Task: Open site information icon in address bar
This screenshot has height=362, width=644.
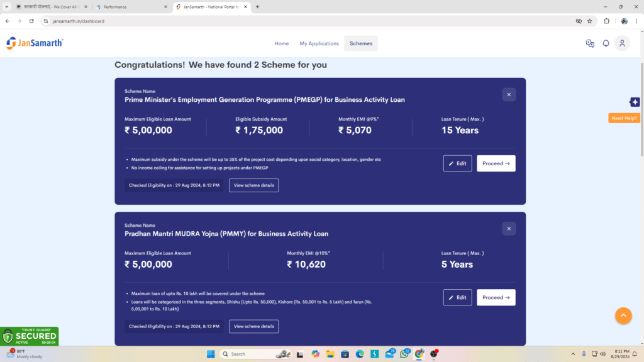Action: (46, 21)
